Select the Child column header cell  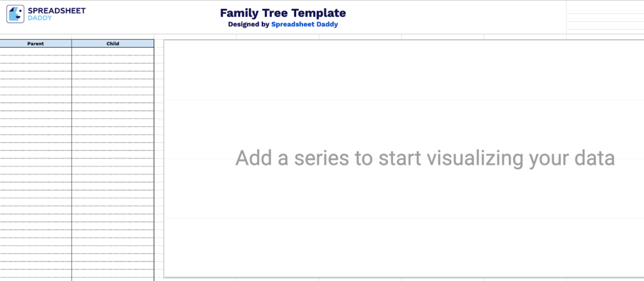click(113, 43)
